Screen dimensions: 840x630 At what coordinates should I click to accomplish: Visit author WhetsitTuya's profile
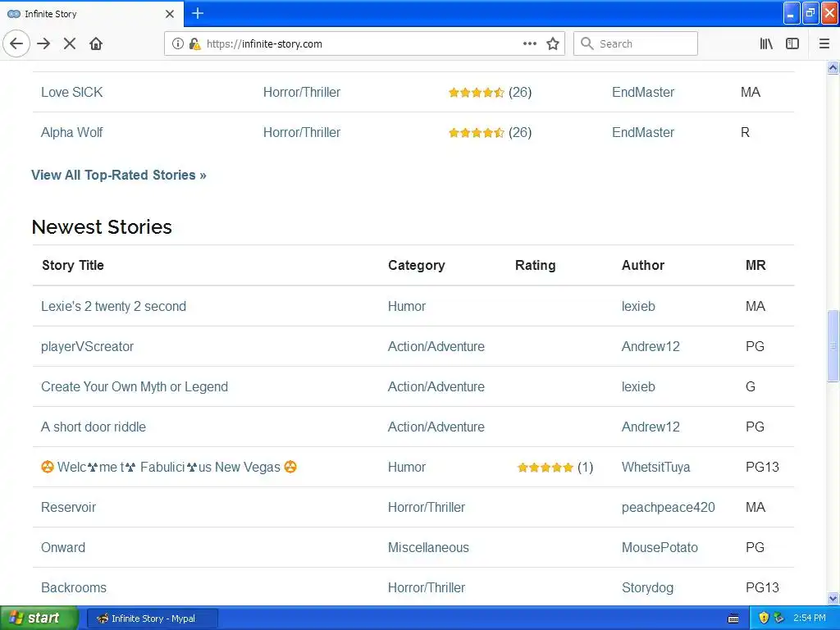coord(655,467)
